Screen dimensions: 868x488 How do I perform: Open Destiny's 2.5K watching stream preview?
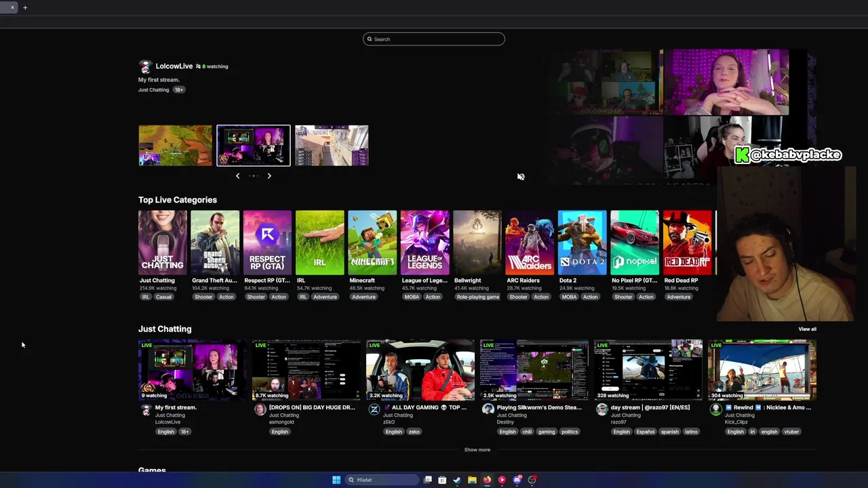pos(534,370)
